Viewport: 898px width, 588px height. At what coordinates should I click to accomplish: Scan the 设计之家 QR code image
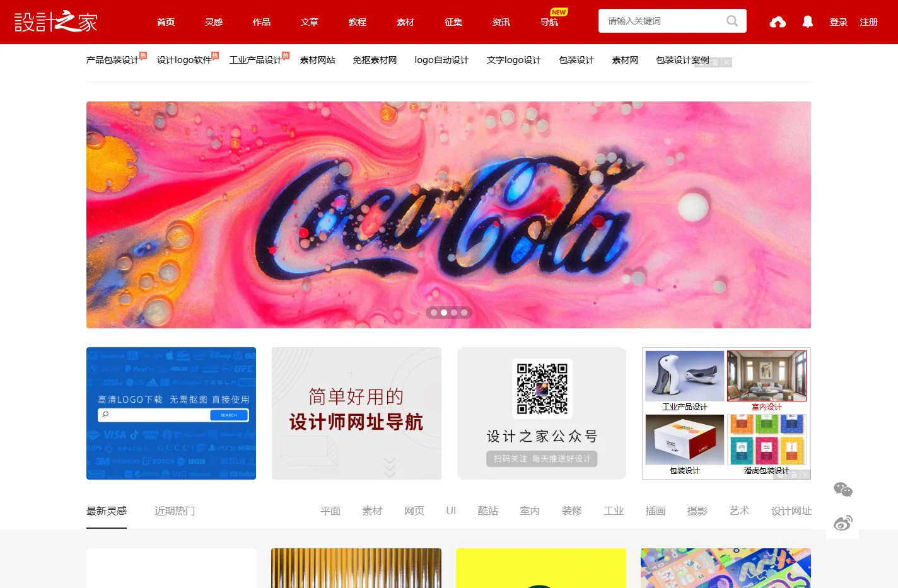542,389
